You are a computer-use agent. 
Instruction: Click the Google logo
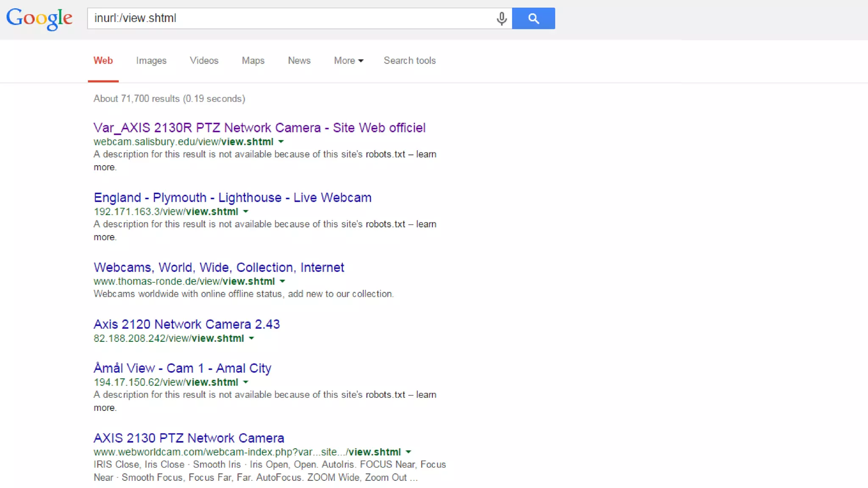coord(39,19)
